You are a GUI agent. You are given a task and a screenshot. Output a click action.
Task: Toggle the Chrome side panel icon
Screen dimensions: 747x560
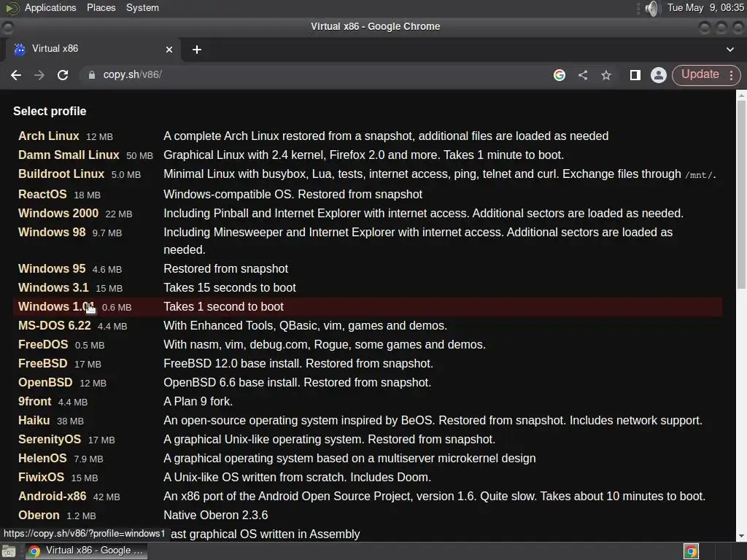[635, 75]
